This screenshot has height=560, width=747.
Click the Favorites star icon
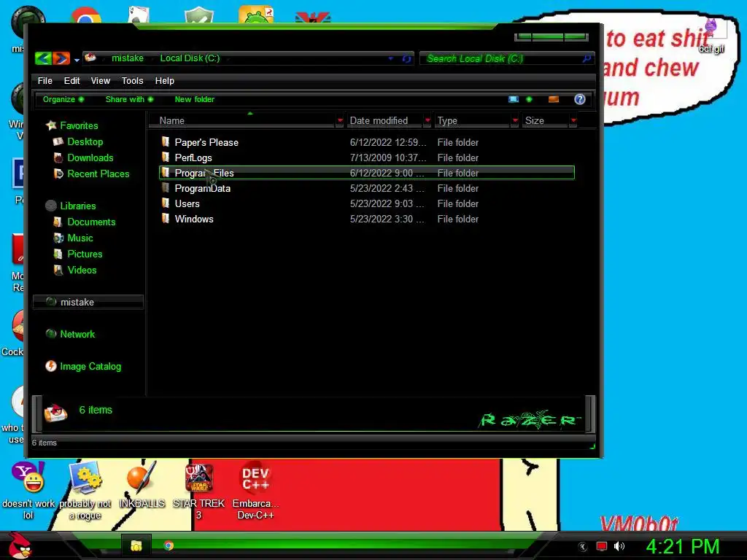tap(51, 125)
